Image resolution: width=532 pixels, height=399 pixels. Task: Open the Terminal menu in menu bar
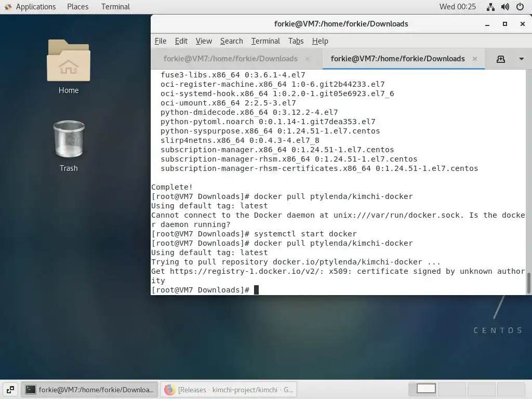click(x=265, y=41)
